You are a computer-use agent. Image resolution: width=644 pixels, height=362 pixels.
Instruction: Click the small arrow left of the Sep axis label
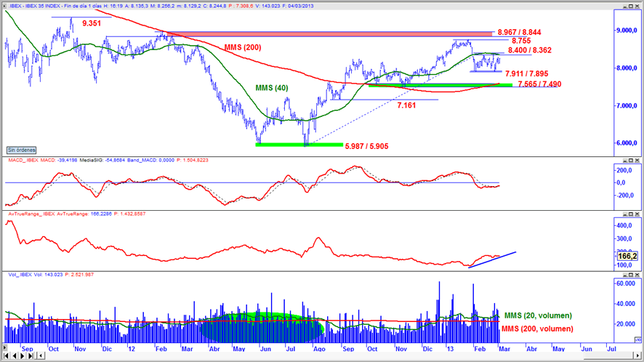(x=5, y=347)
